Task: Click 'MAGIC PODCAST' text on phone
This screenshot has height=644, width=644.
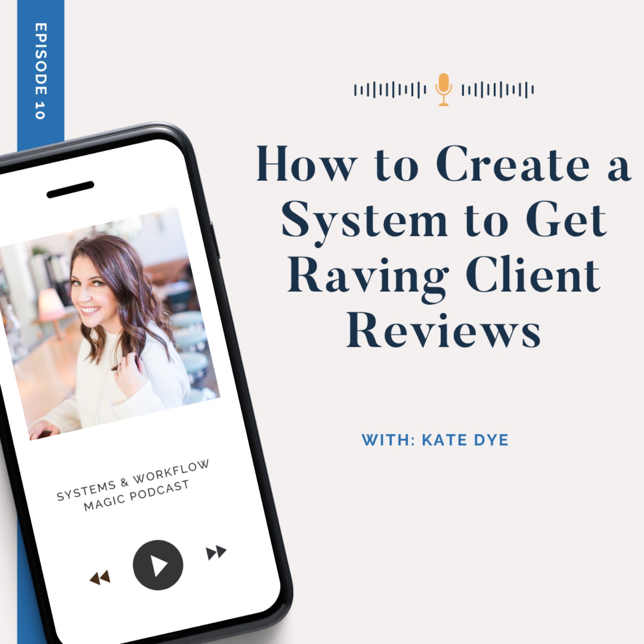Action: 136,495
